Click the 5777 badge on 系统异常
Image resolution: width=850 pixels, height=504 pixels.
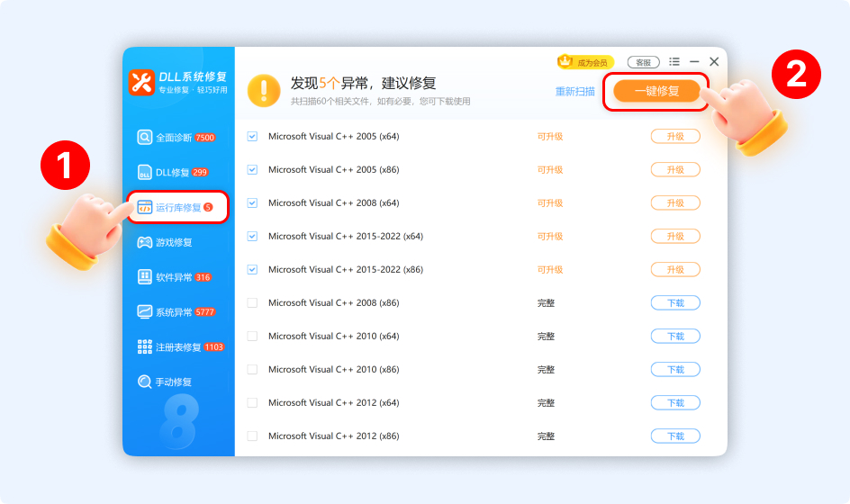click(x=205, y=312)
